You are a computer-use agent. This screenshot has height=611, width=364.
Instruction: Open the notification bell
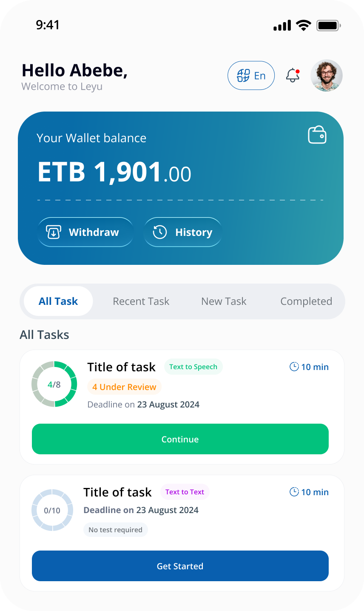(293, 75)
